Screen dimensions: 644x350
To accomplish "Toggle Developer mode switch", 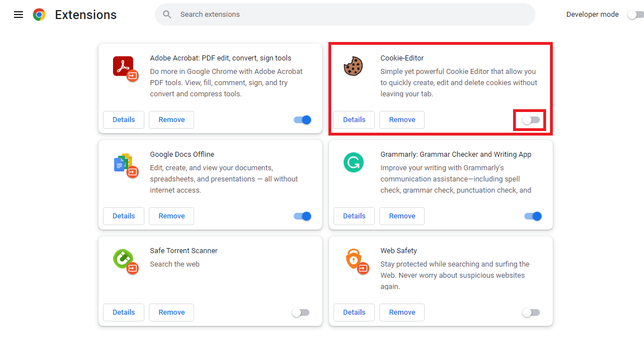I will pyautogui.click(x=636, y=15).
